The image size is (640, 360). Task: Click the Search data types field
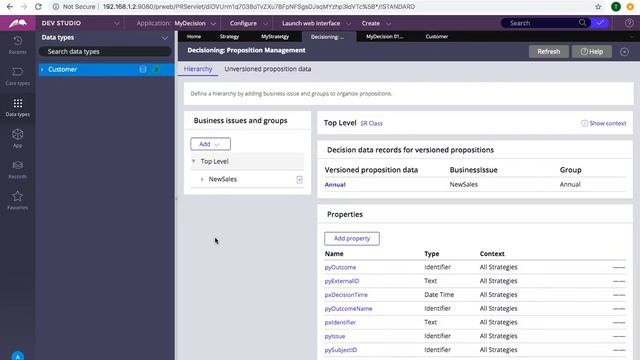105,51
